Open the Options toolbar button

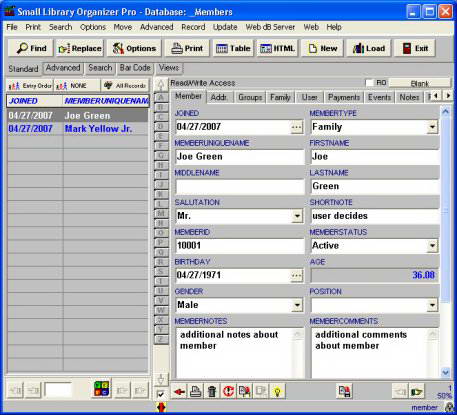(x=134, y=49)
